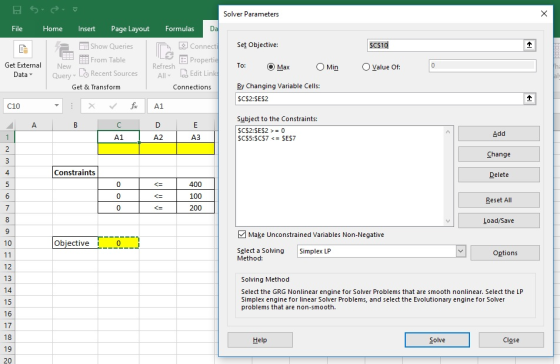This screenshot has height=364, width=560.
Task: Select constraint $C$5:$C$7 <= $E$7
Action: coord(267,138)
